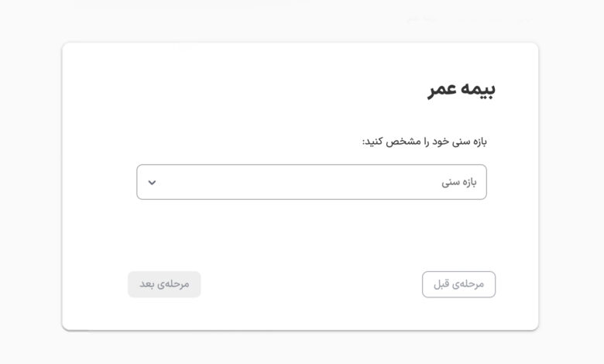
Task: Go back to the previous step
Action: pyautogui.click(x=458, y=284)
